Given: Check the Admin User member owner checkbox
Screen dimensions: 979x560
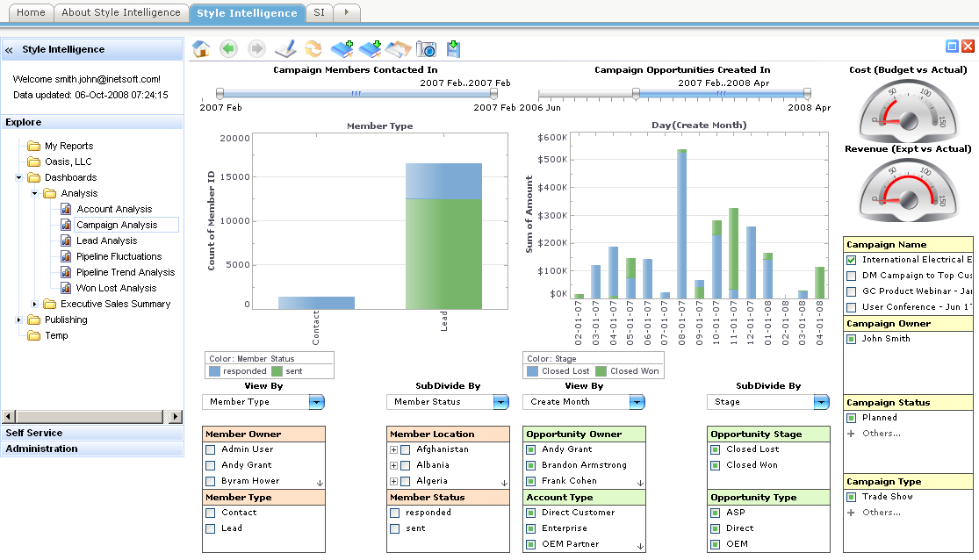Looking at the screenshot, I should click(x=211, y=449).
